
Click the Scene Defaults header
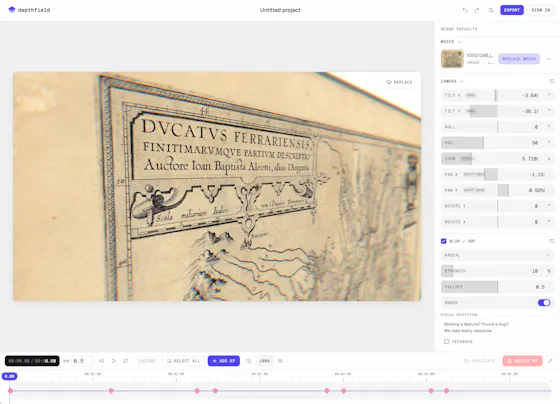click(459, 29)
